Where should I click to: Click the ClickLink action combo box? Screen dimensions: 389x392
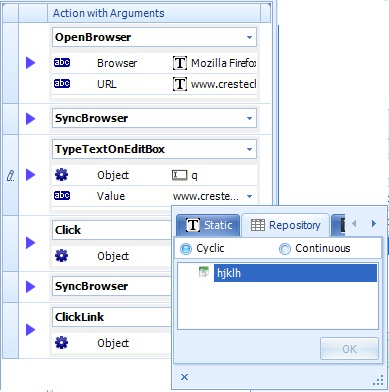pyautogui.click(x=112, y=317)
